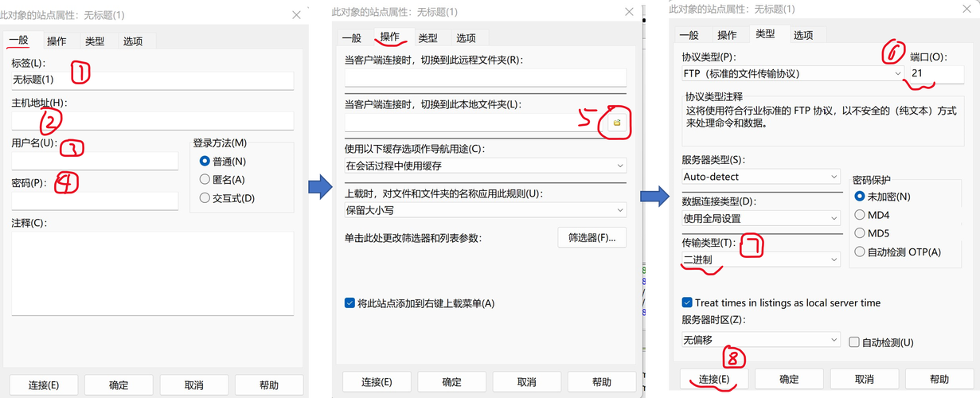This screenshot has height=398, width=980.
Task: Switch to 操作 tab in right dialog
Action: 727,35
